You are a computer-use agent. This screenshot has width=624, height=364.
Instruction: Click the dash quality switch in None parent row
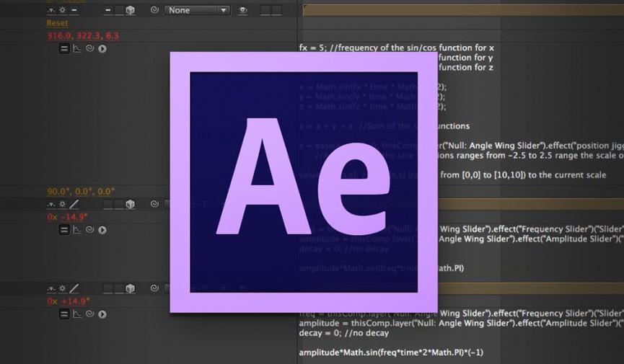pyautogui.click(x=74, y=10)
